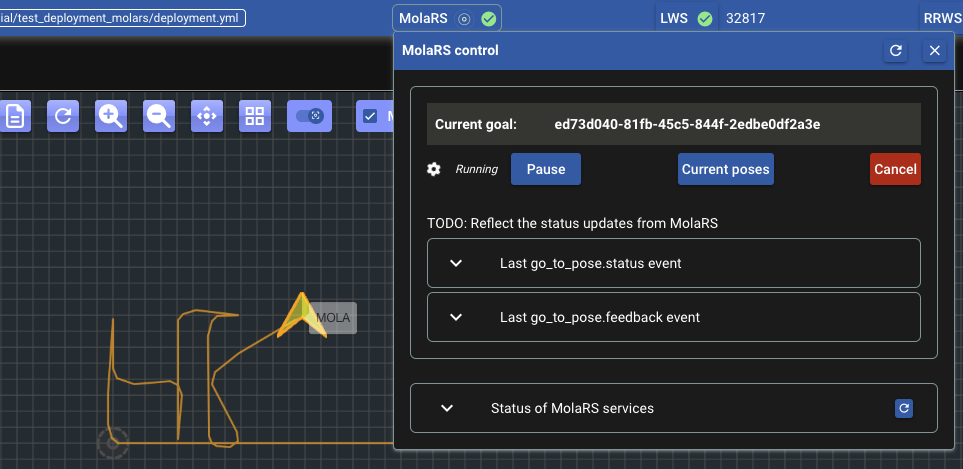
Task: Click the pan/move arrows tool
Action: pos(206,116)
